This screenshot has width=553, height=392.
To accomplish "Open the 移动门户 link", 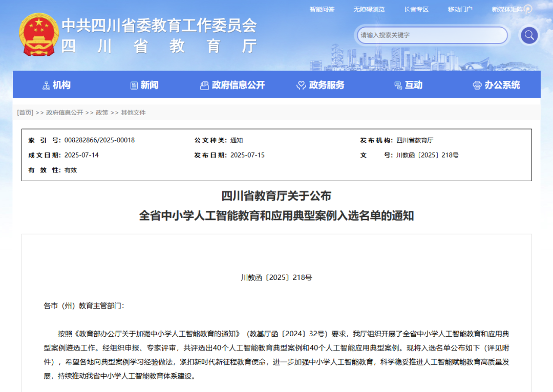I will click(460, 9).
